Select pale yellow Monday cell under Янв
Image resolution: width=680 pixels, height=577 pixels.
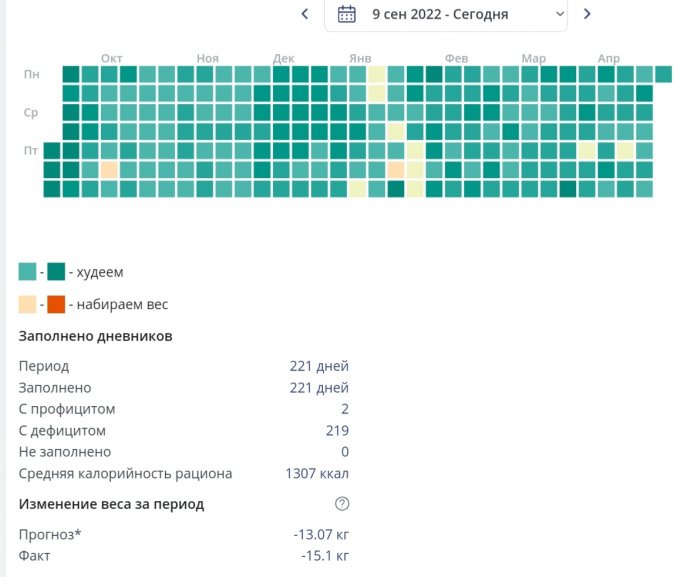tap(377, 74)
